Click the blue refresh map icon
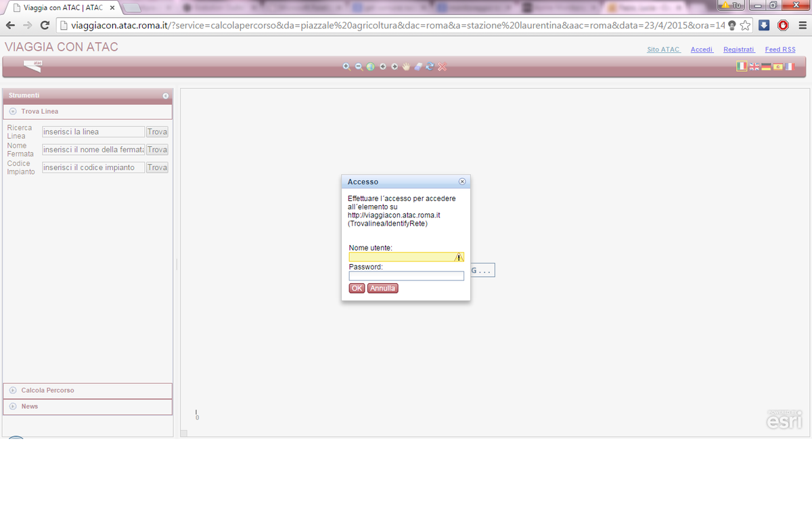The width and height of the screenshot is (812, 518). (430, 66)
